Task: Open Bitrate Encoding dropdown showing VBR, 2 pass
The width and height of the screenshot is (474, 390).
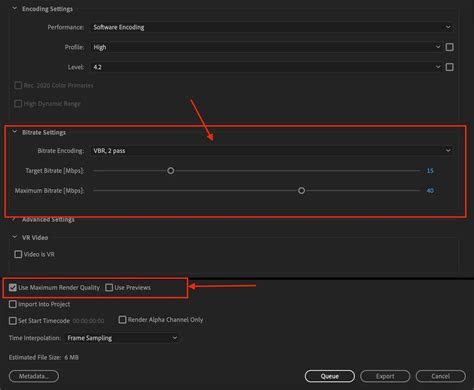Action: coord(272,151)
